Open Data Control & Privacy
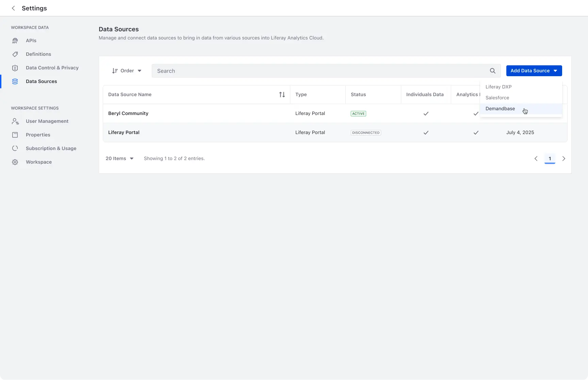588x380 pixels. tap(52, 68)
